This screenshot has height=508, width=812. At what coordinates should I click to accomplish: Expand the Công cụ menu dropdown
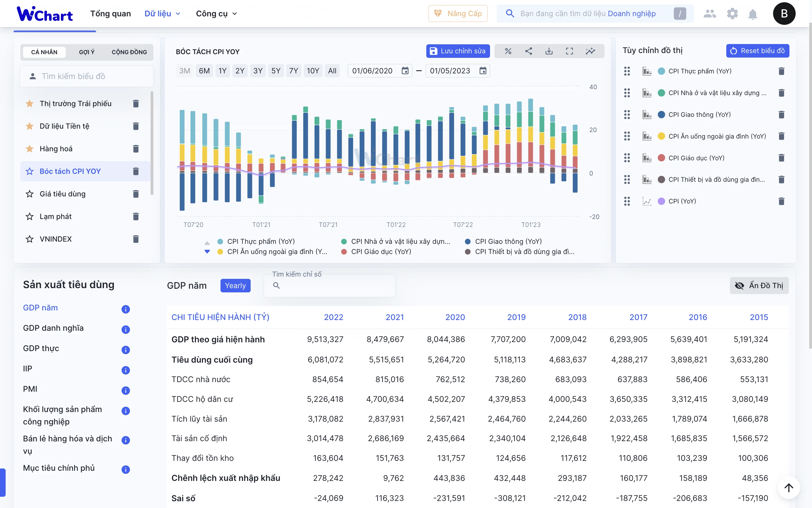coord(217,14)
